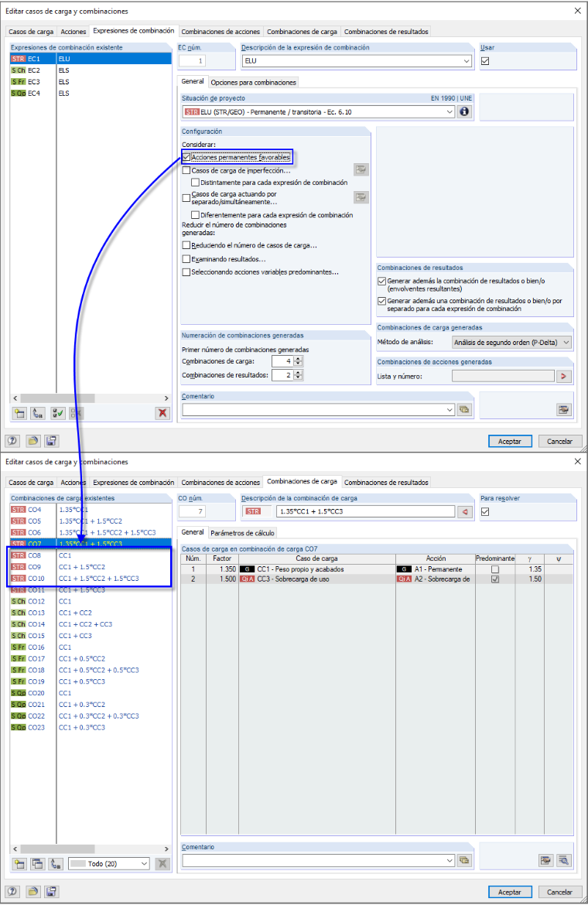Image resolution: width=588 pixels, height=905 pixels.
Task: Select CO12 row in combinations list
Action: point(91,602)
